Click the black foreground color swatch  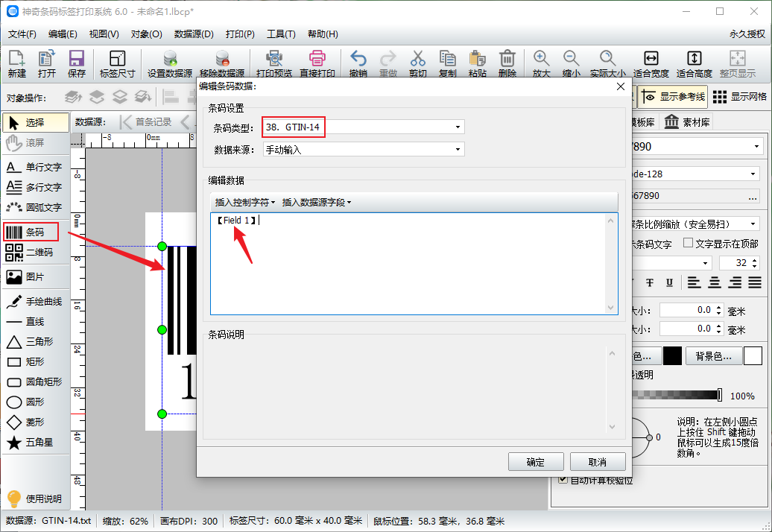click(x=672, y=356)
